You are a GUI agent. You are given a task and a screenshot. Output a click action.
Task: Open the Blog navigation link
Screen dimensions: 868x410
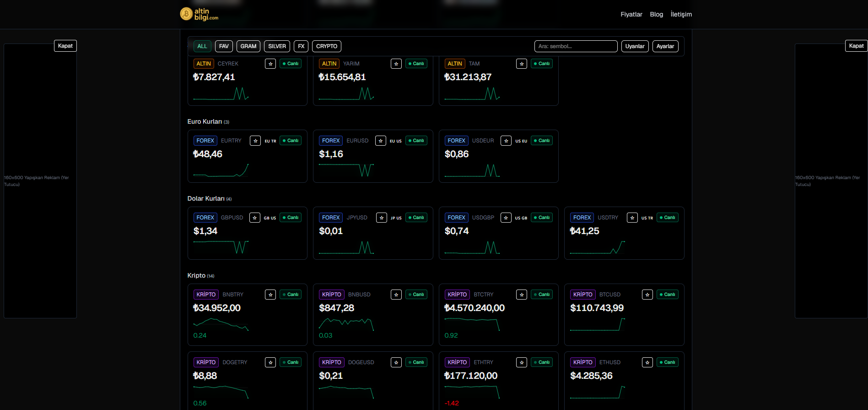657,15
